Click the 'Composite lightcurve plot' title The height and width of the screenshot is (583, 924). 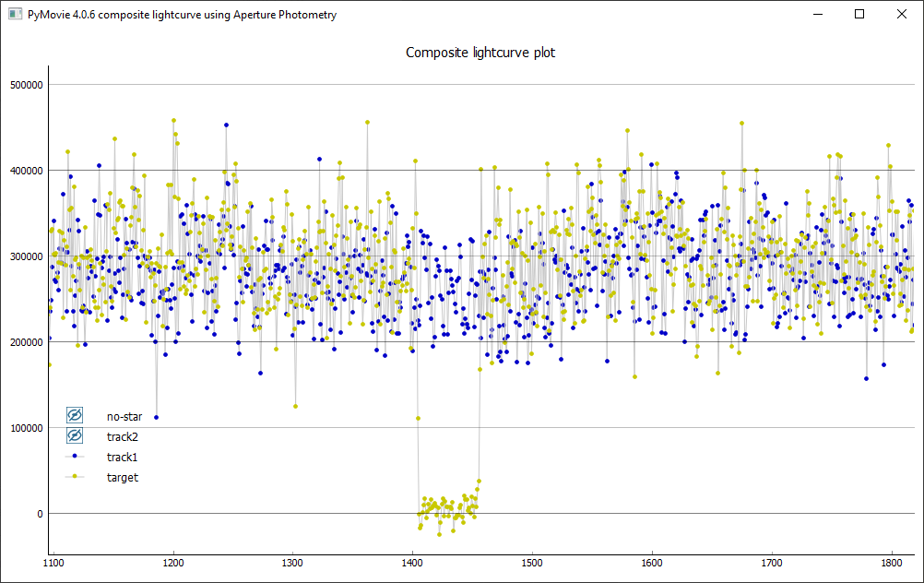(x=480, y=53)
